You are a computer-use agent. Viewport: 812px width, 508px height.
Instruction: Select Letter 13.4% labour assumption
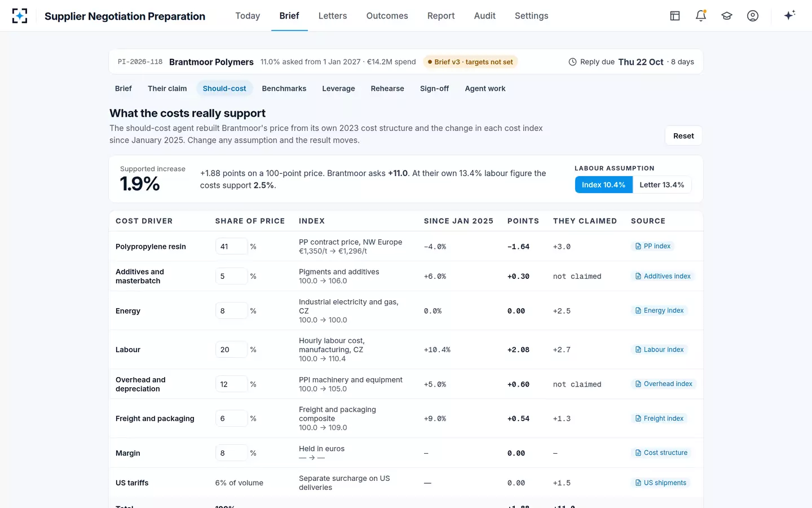pyautogui.click(x=662, y=185)
